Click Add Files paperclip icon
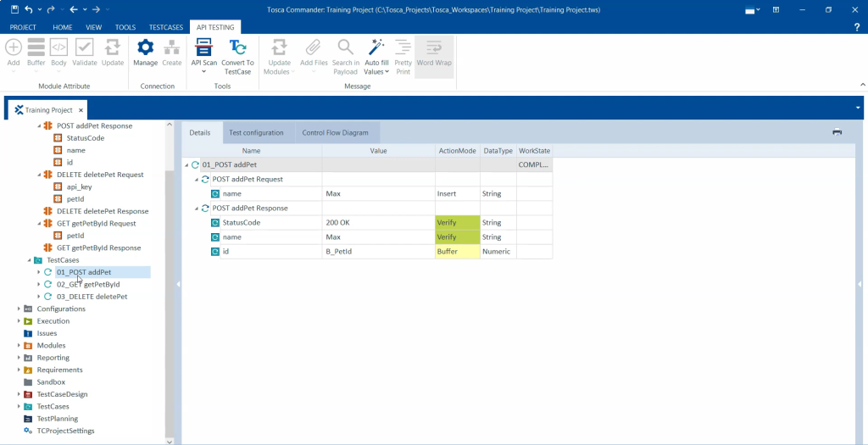 314,47
